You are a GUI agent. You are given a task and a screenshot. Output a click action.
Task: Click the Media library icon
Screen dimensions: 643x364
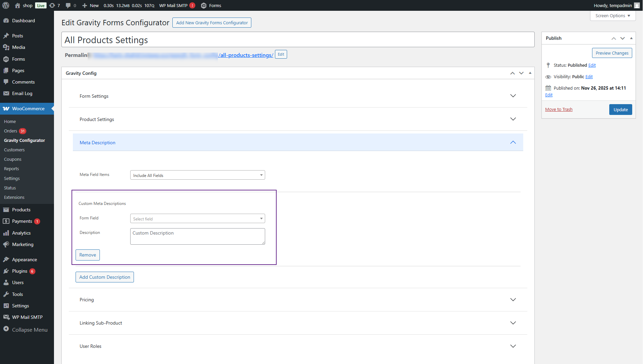pos(6,47)
